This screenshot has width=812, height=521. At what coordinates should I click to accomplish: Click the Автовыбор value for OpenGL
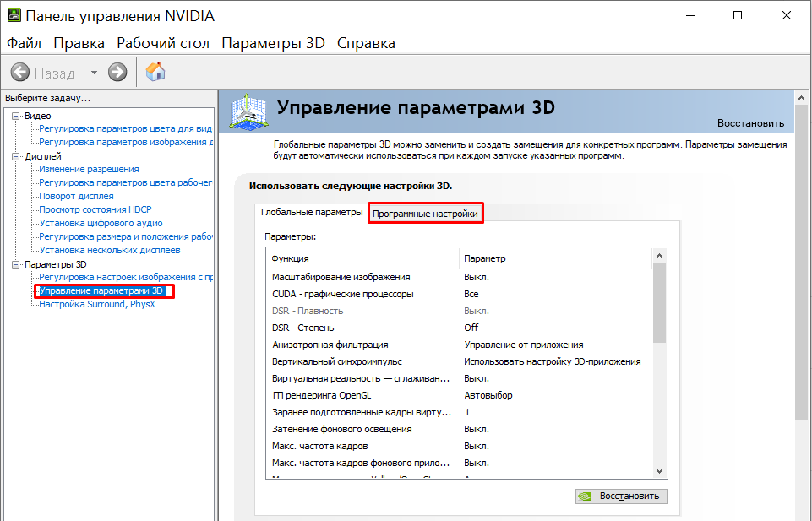coord(488,395)
